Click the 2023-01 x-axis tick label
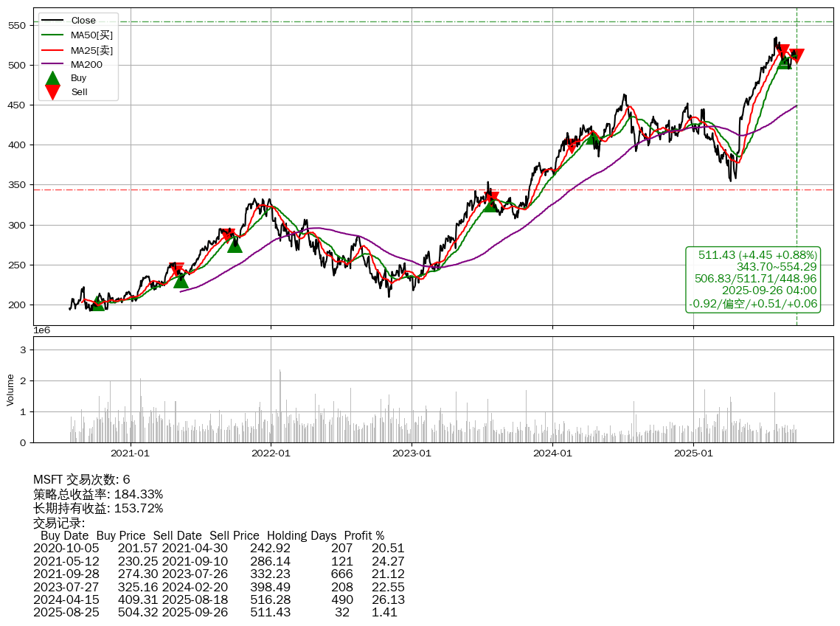 (x=412, y=453)
